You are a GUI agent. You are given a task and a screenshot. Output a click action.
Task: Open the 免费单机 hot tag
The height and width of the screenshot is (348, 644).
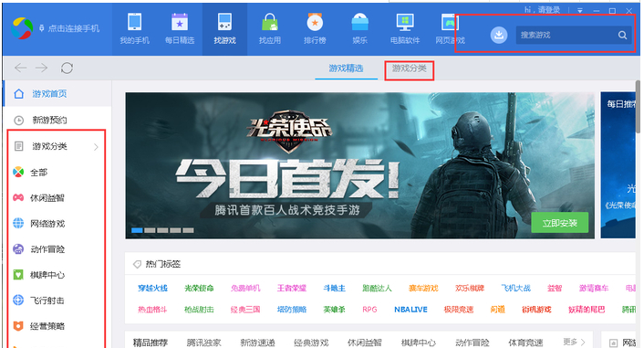pyautogui.click(x=245, y=288)
